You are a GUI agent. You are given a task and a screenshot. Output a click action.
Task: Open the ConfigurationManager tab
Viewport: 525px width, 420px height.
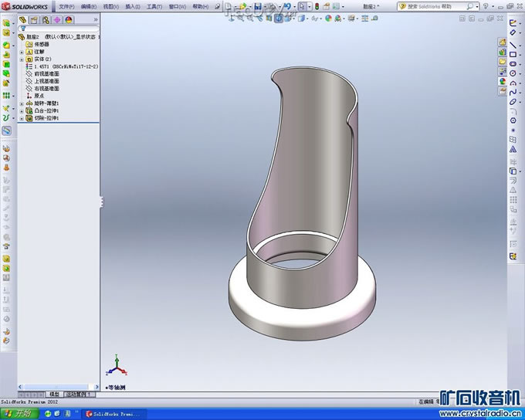pos(45,20)
